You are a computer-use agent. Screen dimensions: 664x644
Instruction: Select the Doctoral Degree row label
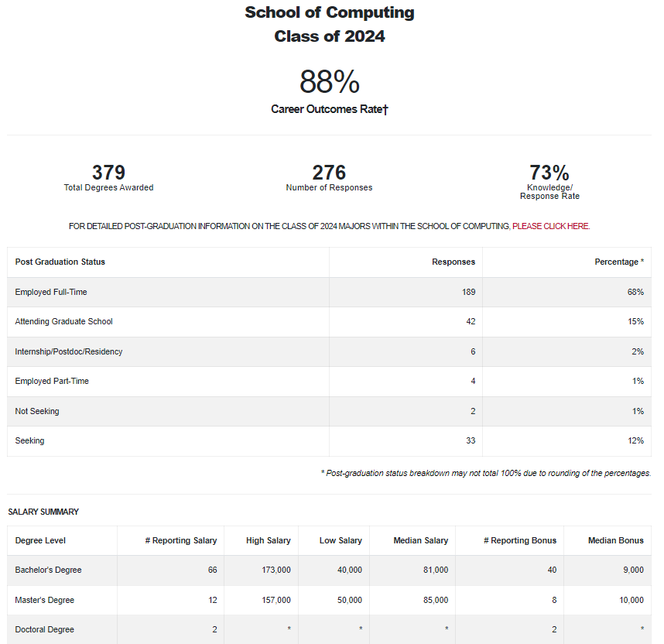(x=44, y=629)
